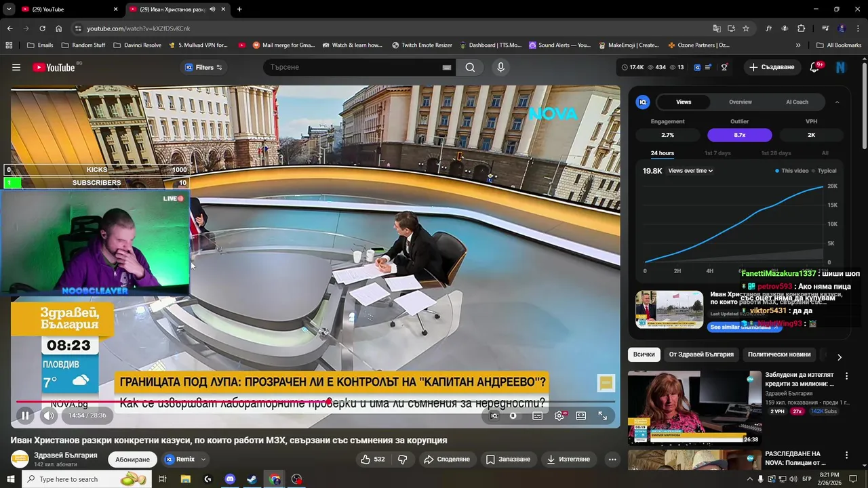Open options for Заблуди да изтеглят video
Image resolution: width=868 pixels, height=488 pixels.
(846, 375)
